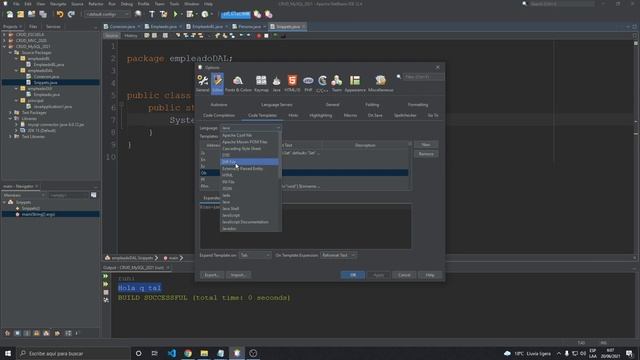This screenshot has height=360, width=640.
Task: Switch to the Code Completion tab
Action: click(x=219, y=116)
